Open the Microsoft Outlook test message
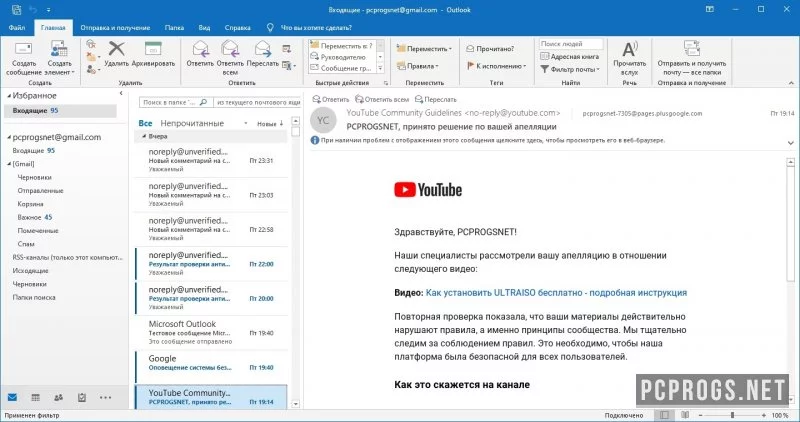Viewport: 800px width, 422px height. pyautogui.click(x=211, y=333)
